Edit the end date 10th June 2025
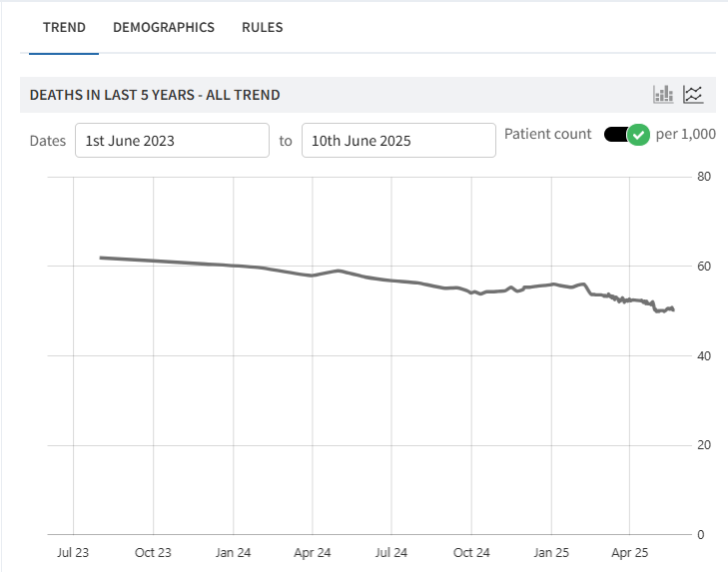The image size is (728, 572). 398,140
